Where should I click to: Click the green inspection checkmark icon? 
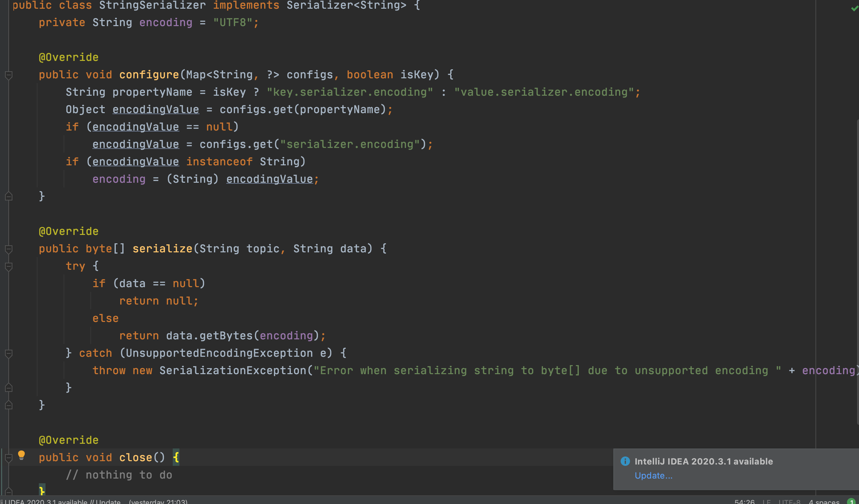pyautogui.click(x=854, y=8)
